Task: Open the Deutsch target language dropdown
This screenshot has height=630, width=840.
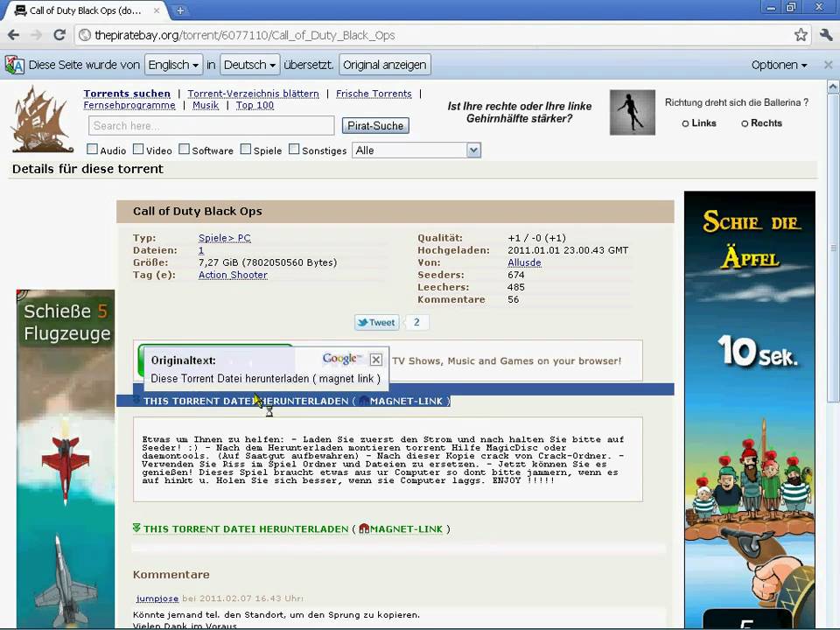Action: pyautogui.click(x=249, y=65)
